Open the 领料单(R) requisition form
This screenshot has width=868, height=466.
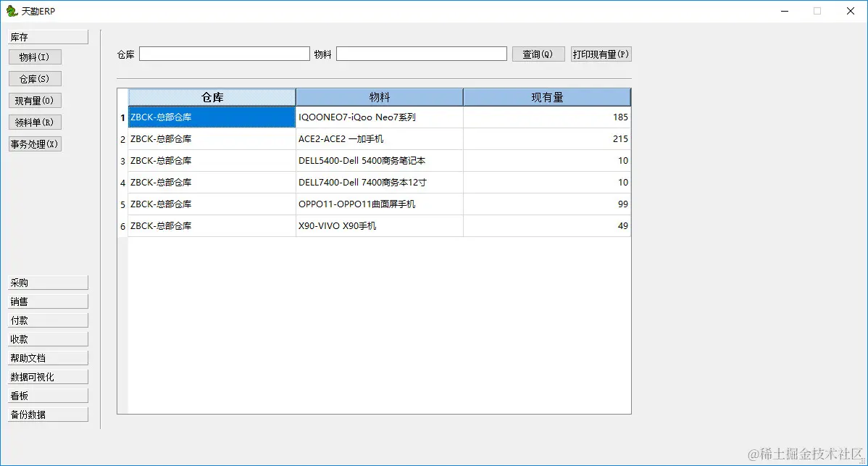(35, 122)
